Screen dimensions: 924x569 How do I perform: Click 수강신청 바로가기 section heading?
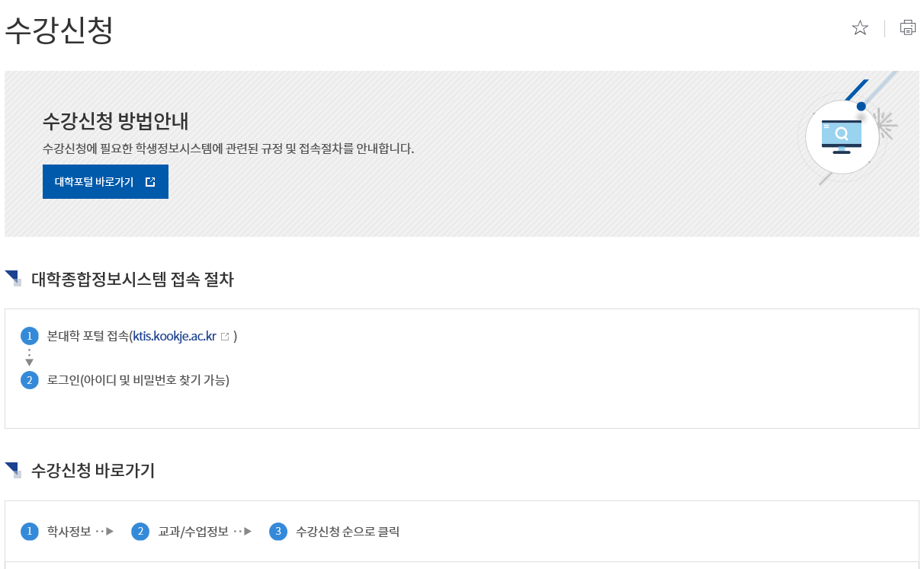[x=93, y=471]
